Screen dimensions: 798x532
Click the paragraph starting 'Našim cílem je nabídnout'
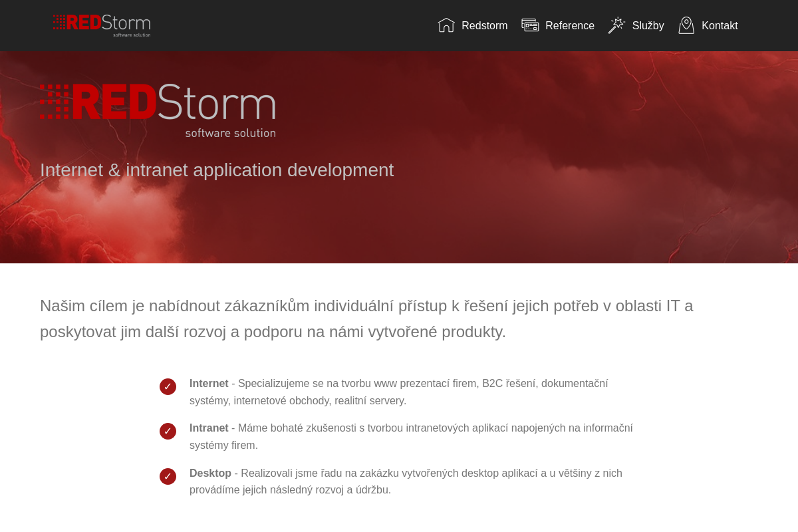tap(366, 319)
